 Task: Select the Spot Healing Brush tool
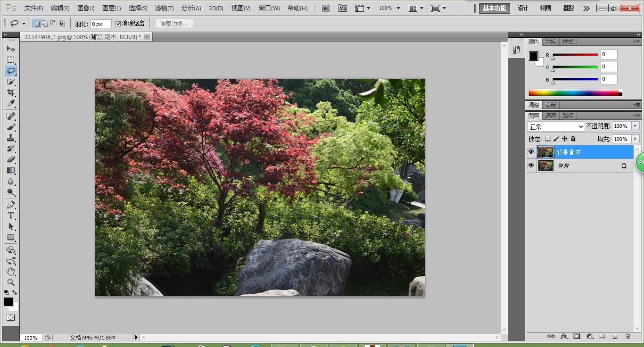tap(11, 116)
